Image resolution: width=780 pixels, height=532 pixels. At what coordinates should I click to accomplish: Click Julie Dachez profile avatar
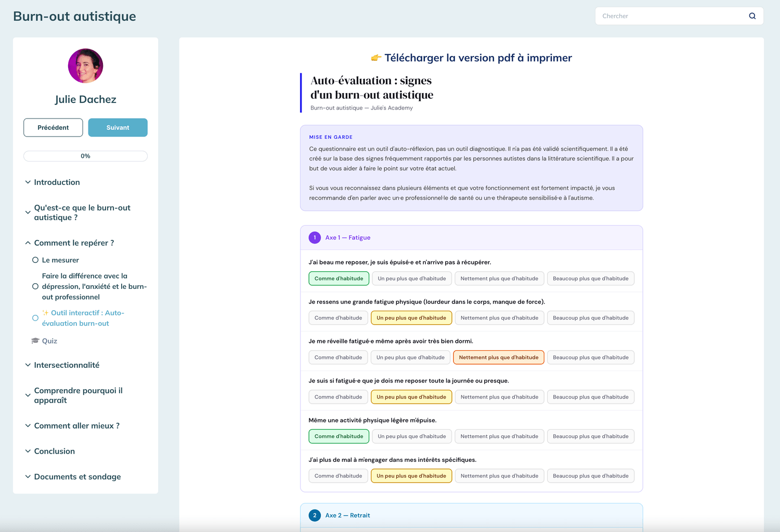click(x=85, y=66)
